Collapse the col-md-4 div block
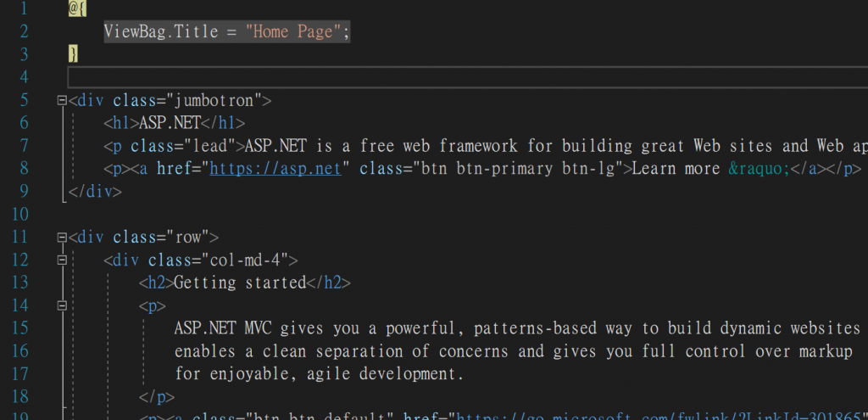Viewport: 868px width, 420px height. pos(62,260)
